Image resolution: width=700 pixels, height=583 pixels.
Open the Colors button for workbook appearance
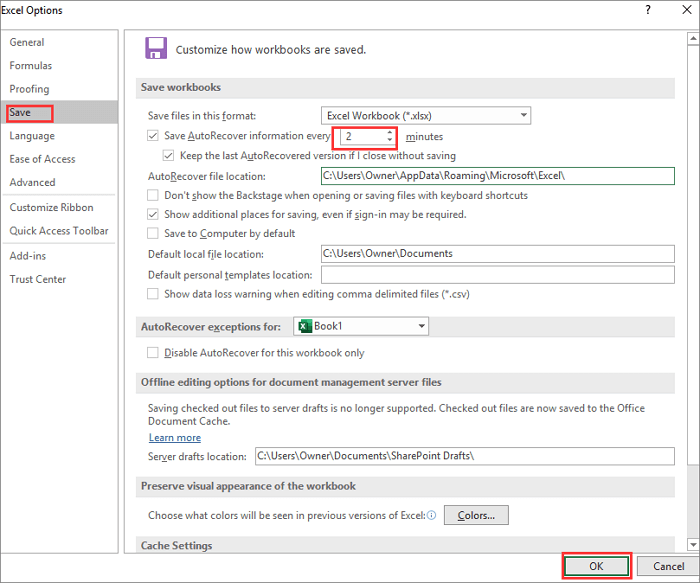tap(476, 516)
